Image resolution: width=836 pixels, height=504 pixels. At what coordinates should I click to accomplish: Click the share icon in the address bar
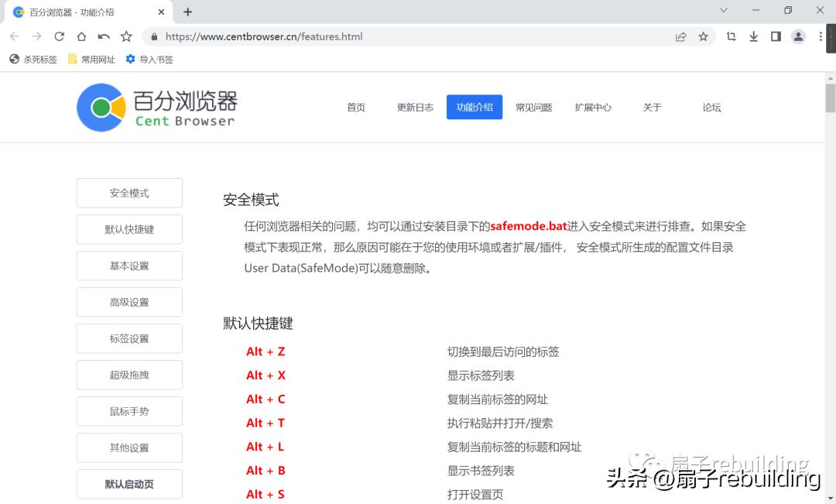click(x=680, y=36)
